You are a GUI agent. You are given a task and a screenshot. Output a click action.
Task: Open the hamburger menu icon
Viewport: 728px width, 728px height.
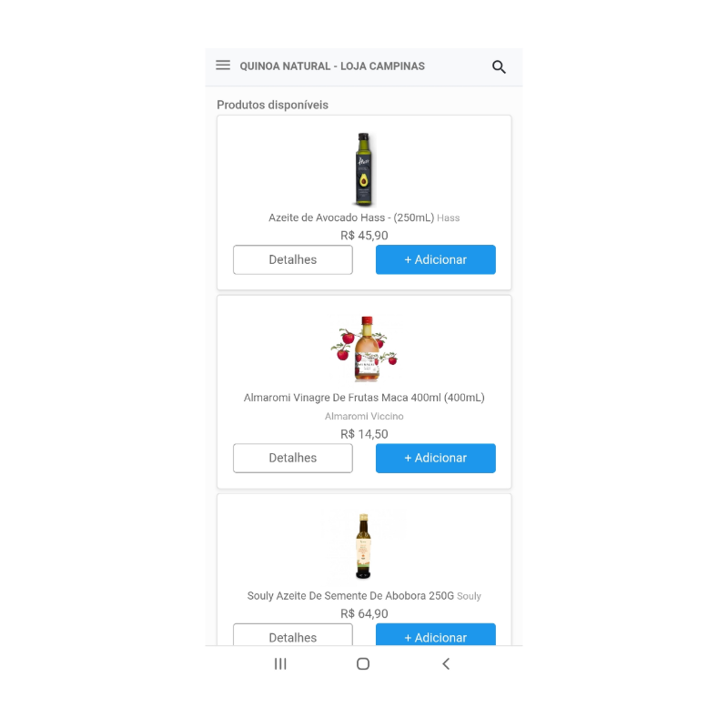223,65
